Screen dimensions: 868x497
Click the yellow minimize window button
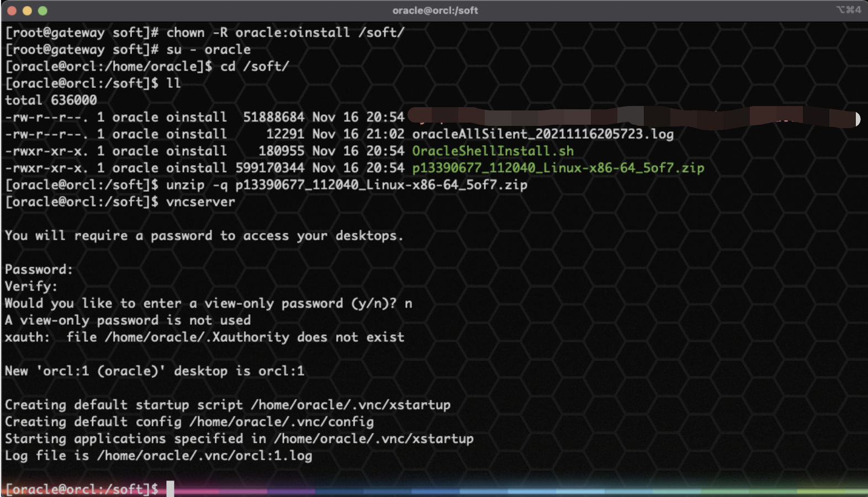point(27,10)
